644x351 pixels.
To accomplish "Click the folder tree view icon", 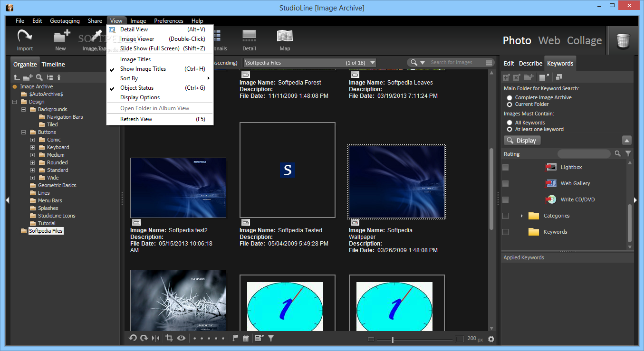I will [x=50, y=77].
